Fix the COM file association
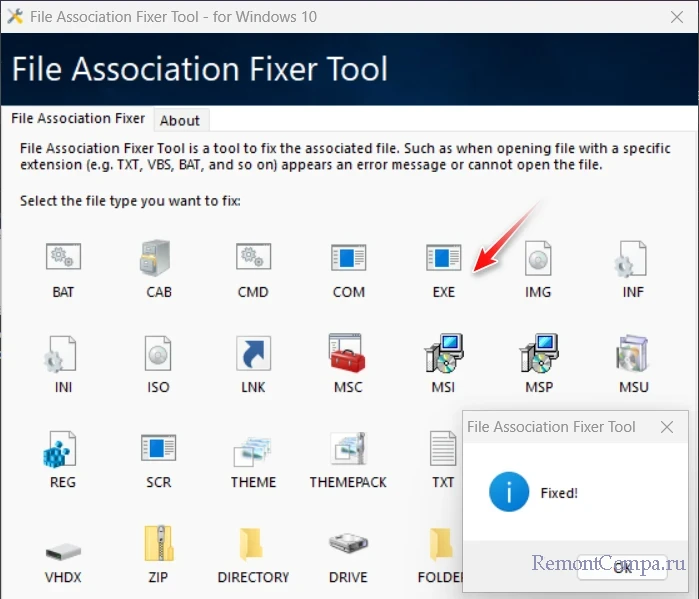 (349, 257)
